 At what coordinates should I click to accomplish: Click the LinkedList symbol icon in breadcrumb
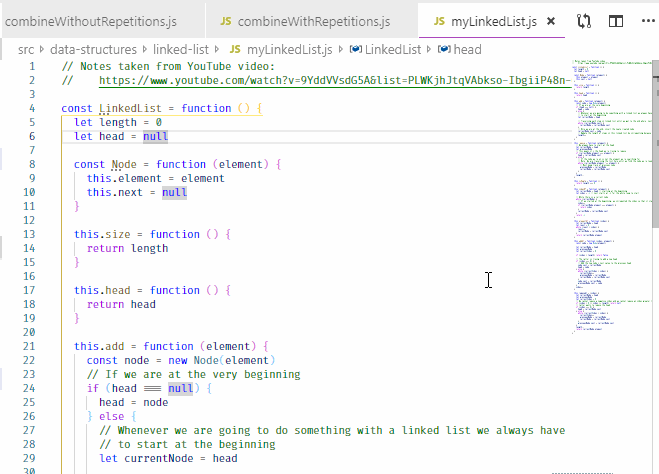click(356, 50)
